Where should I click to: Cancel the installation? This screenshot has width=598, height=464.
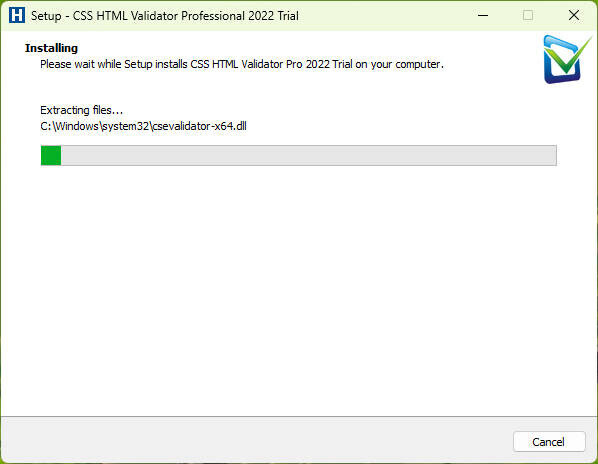click(549, 442)
